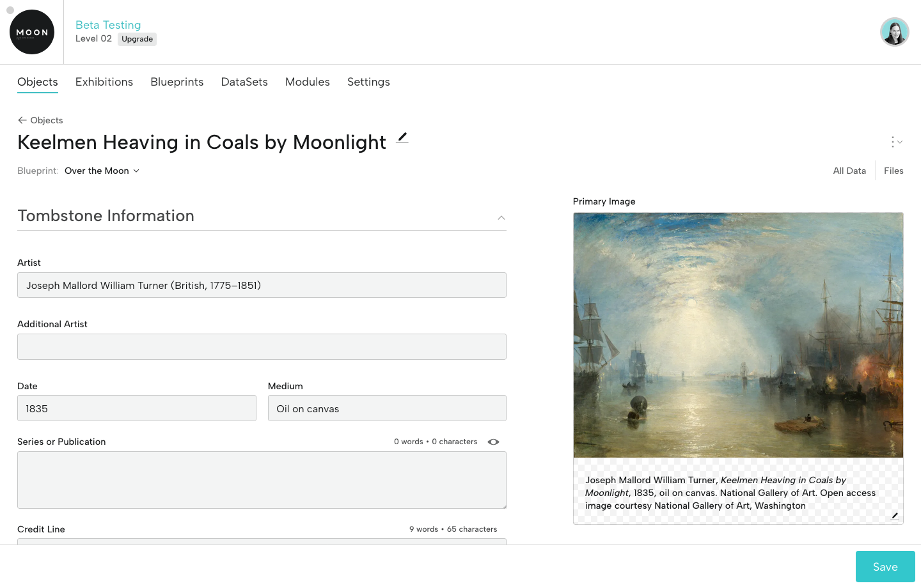
Task: Open the Files view
Action: (x=893, y=171)
